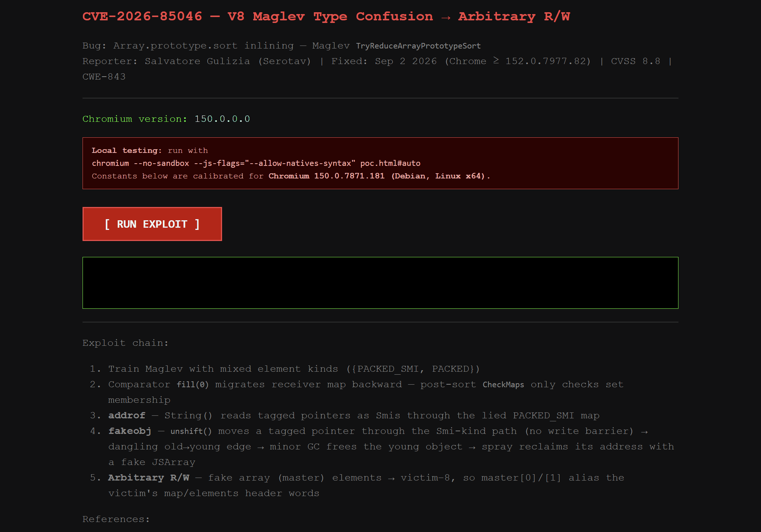This screenshot has height=532, width=761.
Task: Click the 'CVSS 8.8' text
Action: tap(636, 61)
